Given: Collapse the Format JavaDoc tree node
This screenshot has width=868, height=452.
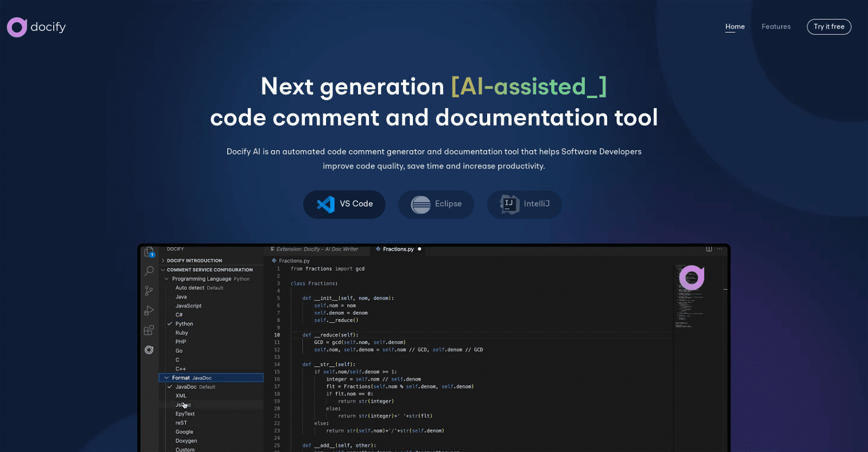Looking at the screenshot, I should pyautogui.click(x=167, y=378).
